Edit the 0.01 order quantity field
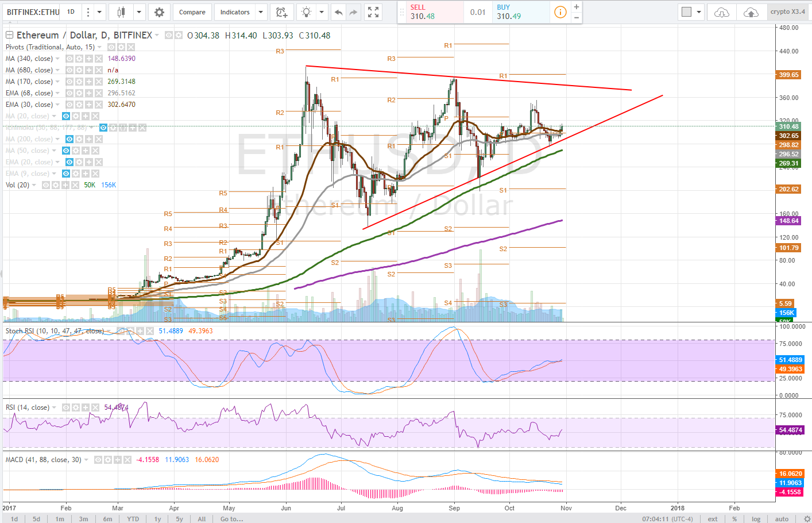Image resolution: width=812 pixels, height=523 pixels. click(x=478, y=12)
